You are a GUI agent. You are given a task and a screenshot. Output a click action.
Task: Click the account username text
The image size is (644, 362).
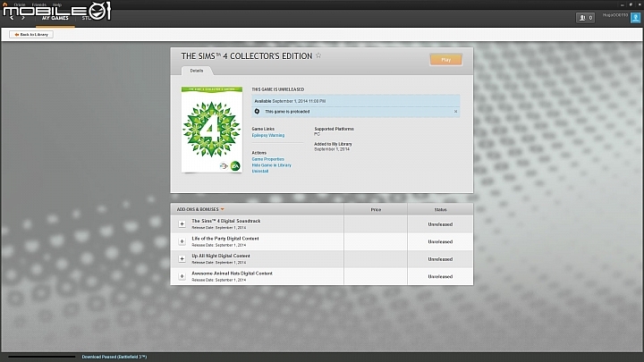click(x=614, y=15)
